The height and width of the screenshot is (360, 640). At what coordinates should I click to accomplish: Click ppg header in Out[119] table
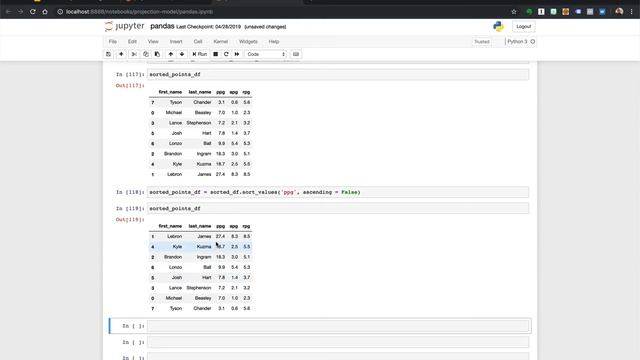220,226
